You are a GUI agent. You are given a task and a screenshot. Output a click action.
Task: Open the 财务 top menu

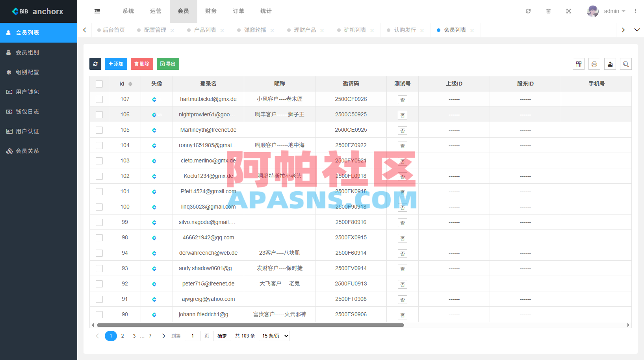pyautogui.click(x=211, y=11)
